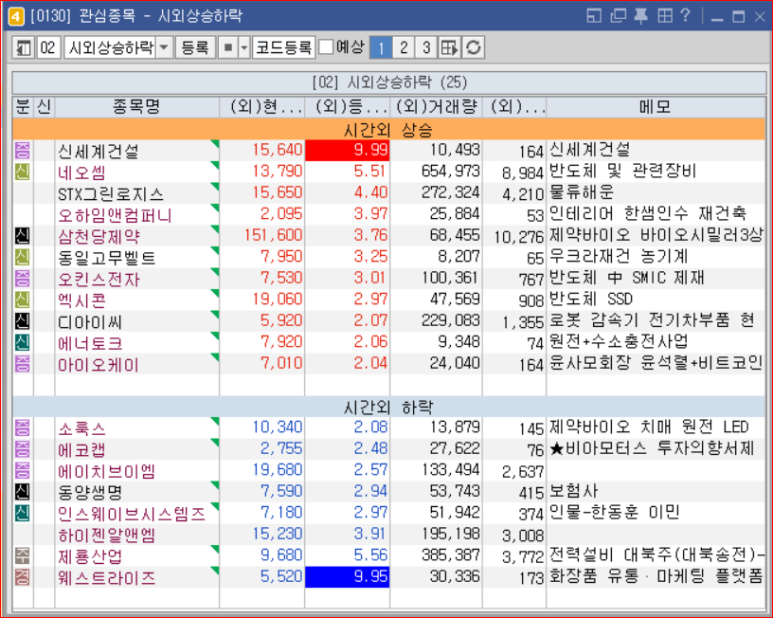773x618 pixels.
Task: Select stock name 삼천당제약
Action: (99, 237)
